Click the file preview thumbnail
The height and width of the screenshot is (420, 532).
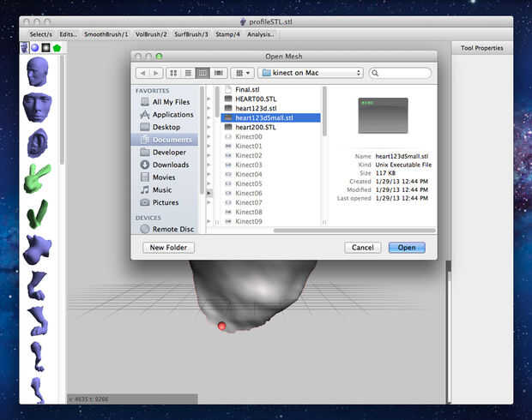(x=383, y=115)
